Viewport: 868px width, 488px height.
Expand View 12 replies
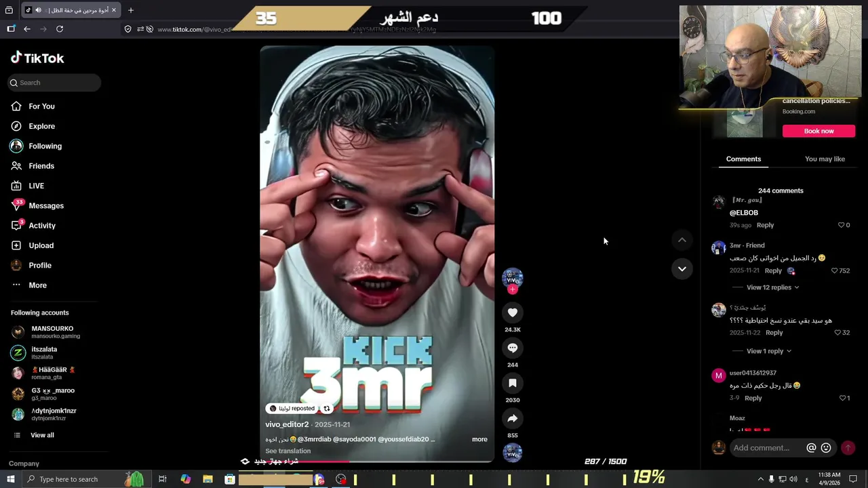click(x=772, y=287)
